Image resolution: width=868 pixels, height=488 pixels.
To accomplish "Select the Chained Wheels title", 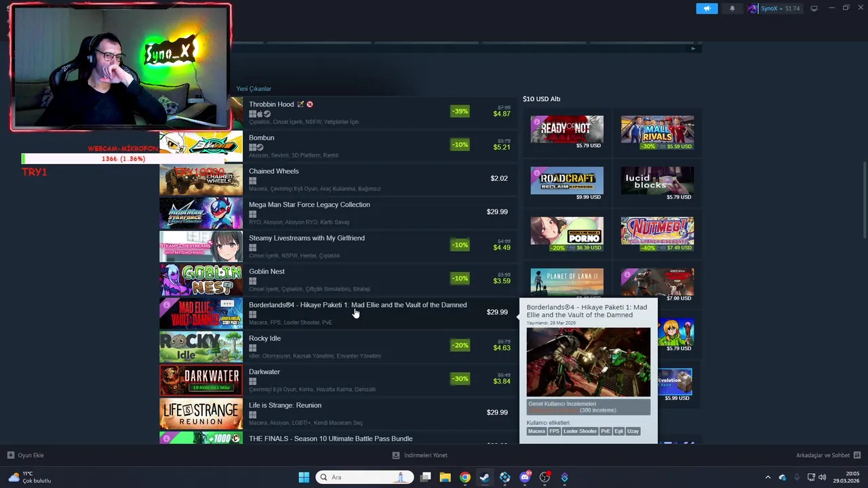I will coord(274,171).
